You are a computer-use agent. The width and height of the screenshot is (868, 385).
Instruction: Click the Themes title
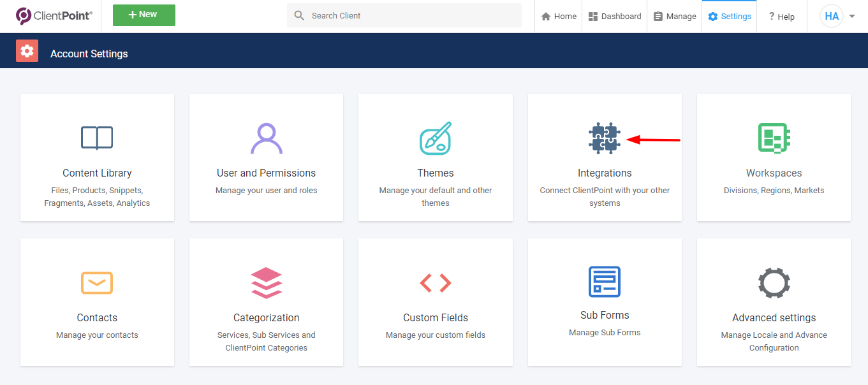coord(436,173)
